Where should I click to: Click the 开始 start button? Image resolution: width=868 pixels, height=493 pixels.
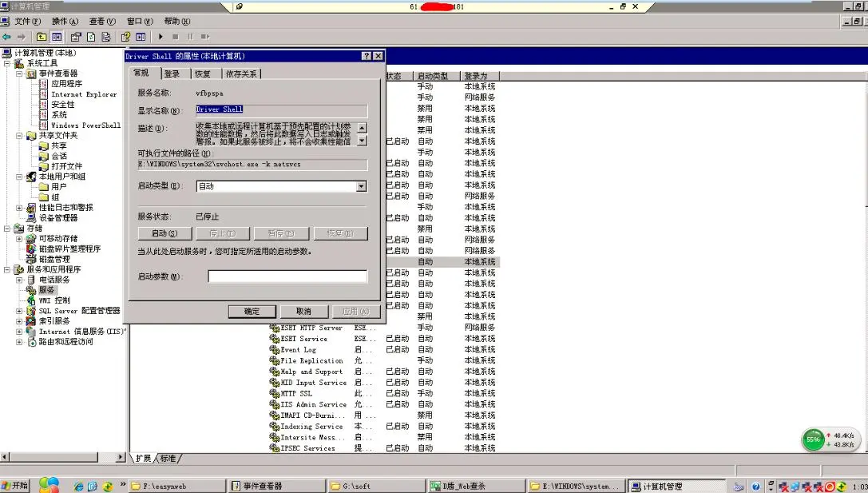(x=15, y=486)
